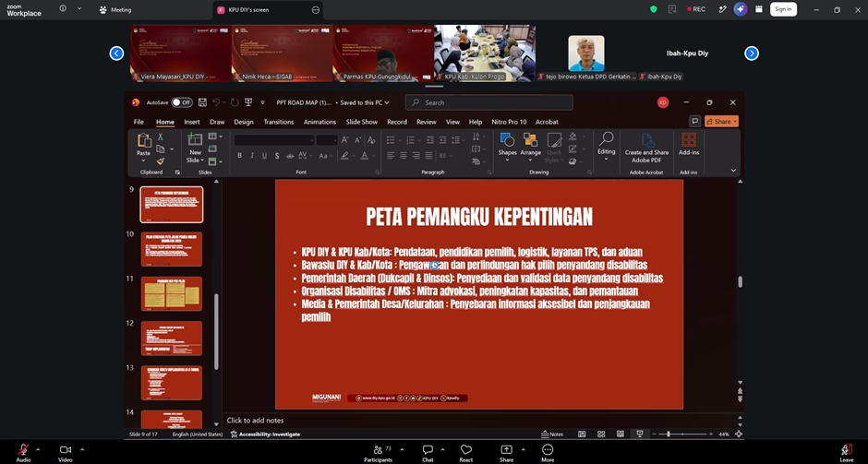Open Customize Quick Access Toolbar dropdown

click(x=262, y=102)
